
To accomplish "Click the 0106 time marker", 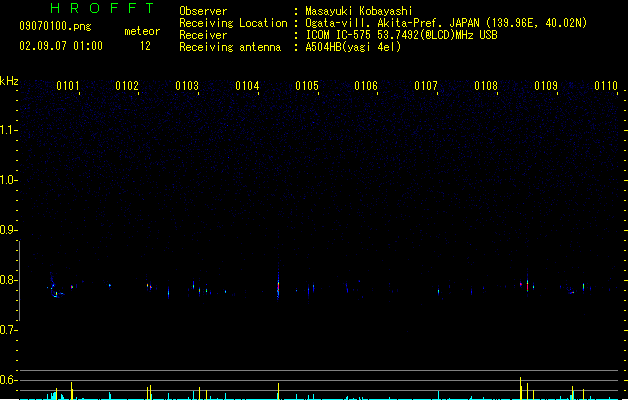I will coord(366,86).
